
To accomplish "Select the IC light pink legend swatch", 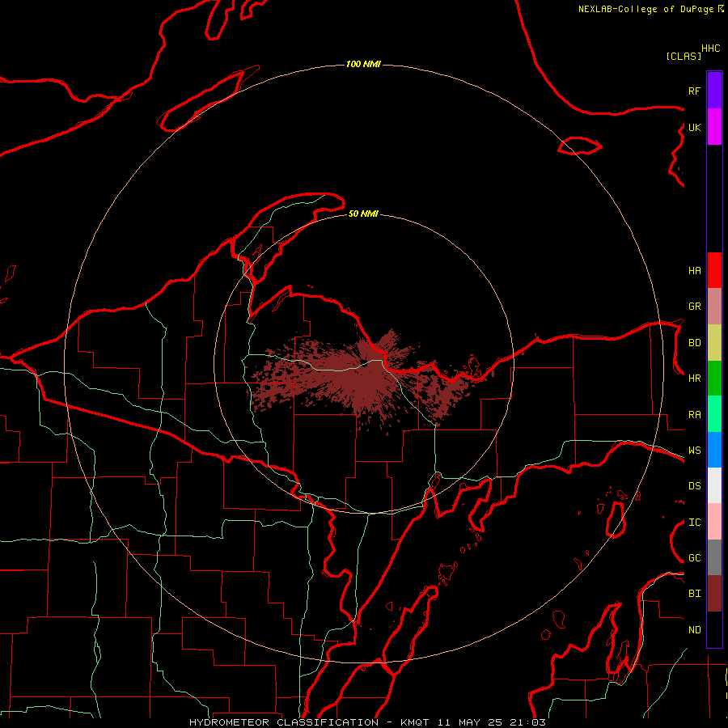I will click(714, 522).
